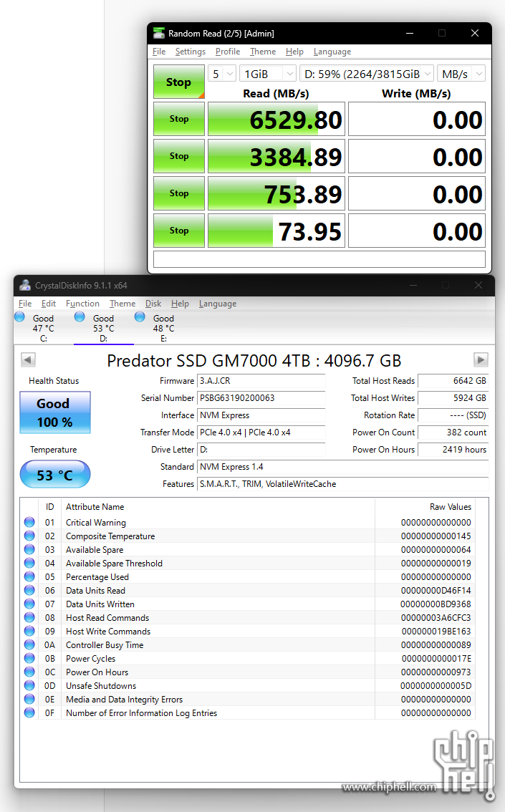Open File menu in CrystalDiskMark

159,52
